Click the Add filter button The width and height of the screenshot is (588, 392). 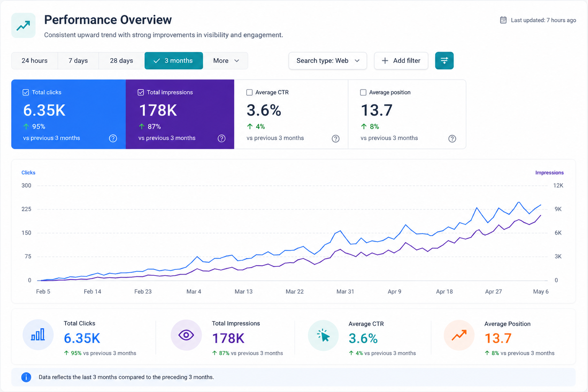point(401,60)
